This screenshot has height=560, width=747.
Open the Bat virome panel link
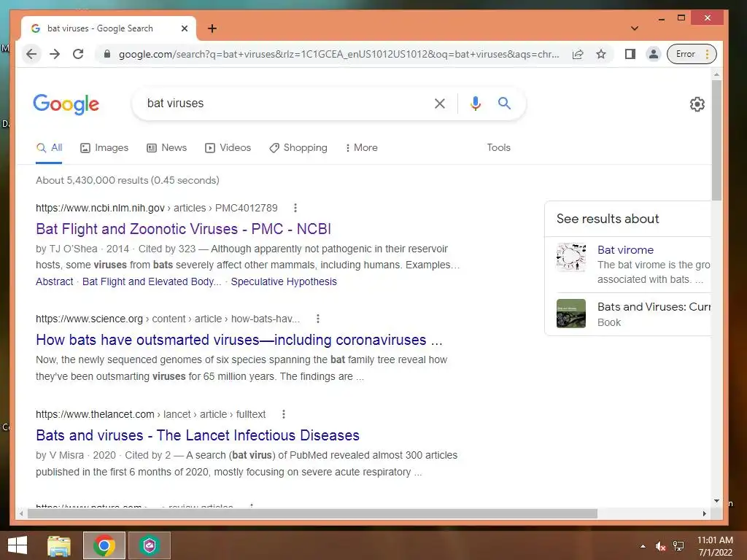(625, 250)
